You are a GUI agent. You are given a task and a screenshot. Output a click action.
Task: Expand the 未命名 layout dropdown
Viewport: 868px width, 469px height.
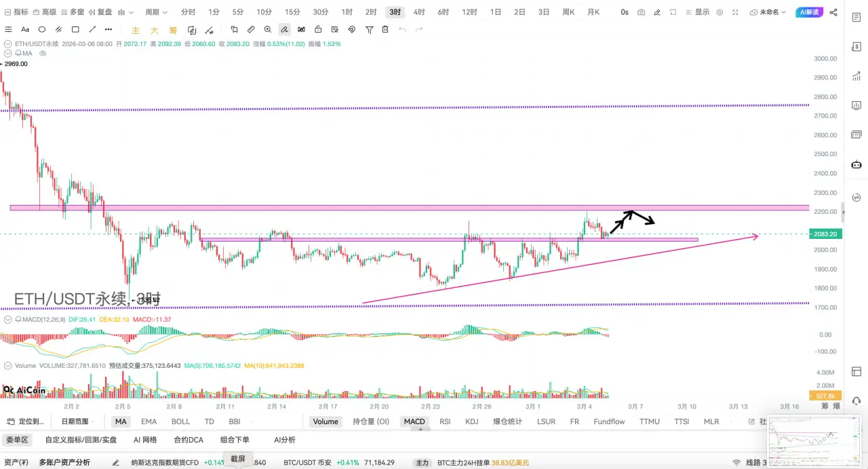pyautogui.click(x=768, y=12)
